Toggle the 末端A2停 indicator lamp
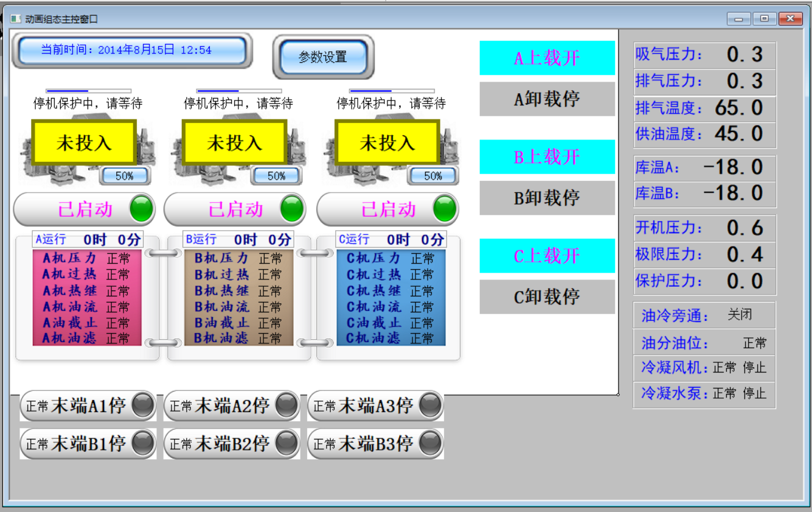Viewport: 812px width, 512px height. tap(287, 405)
